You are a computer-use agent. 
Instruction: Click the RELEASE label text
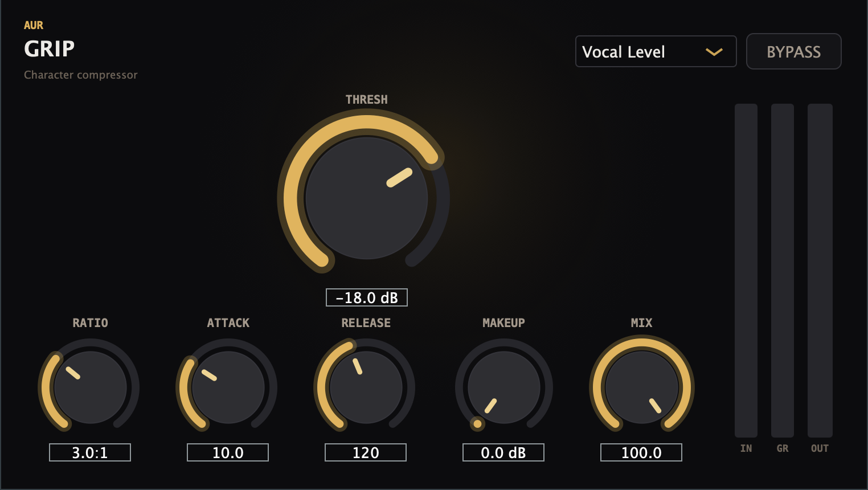point(366,323)
